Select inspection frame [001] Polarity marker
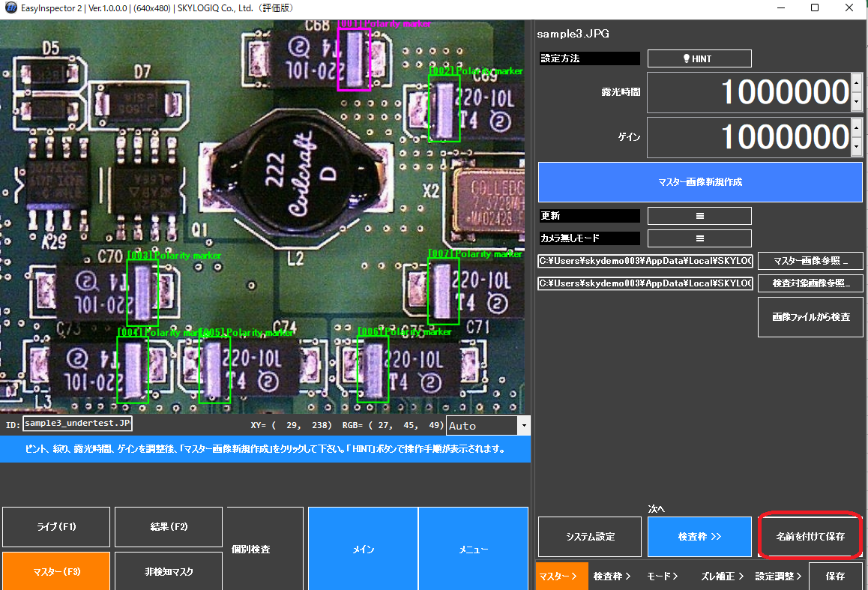Viewport: 868px width, 590px height. [354, 59]
